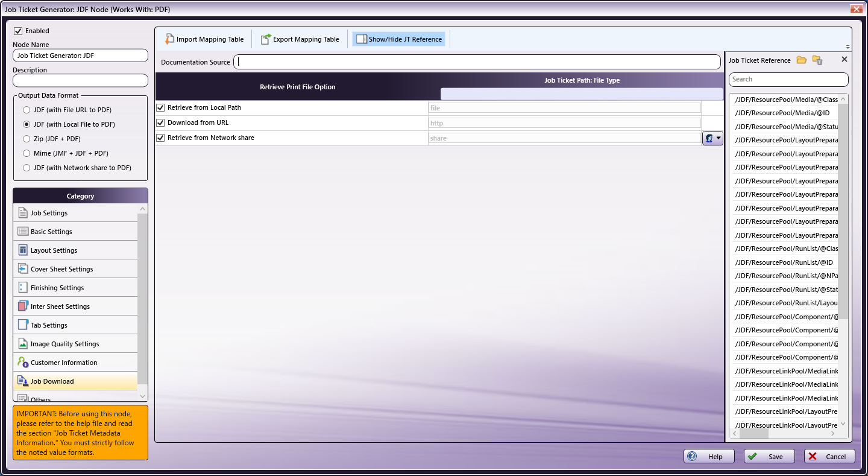This screenshot has width=868, height=476.
Task: Open Job Settings category
Action: coord(75,213)
